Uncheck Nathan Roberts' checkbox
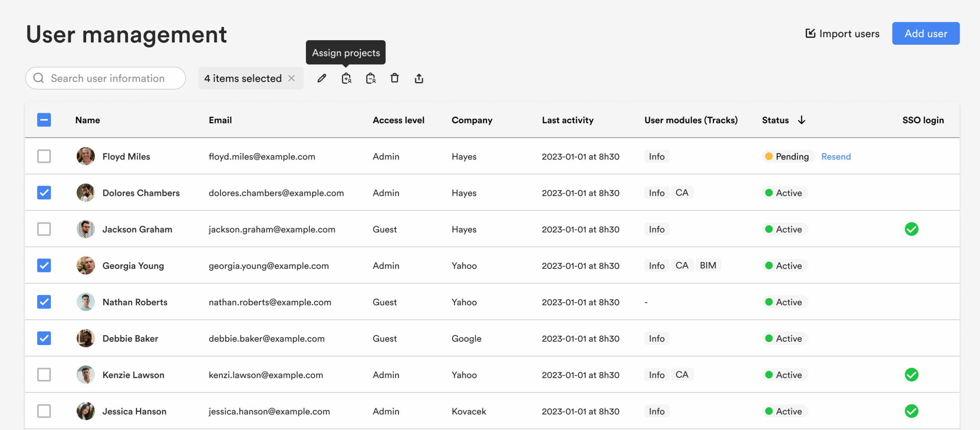This screenshot has height=430, width=980. point(44,302)
